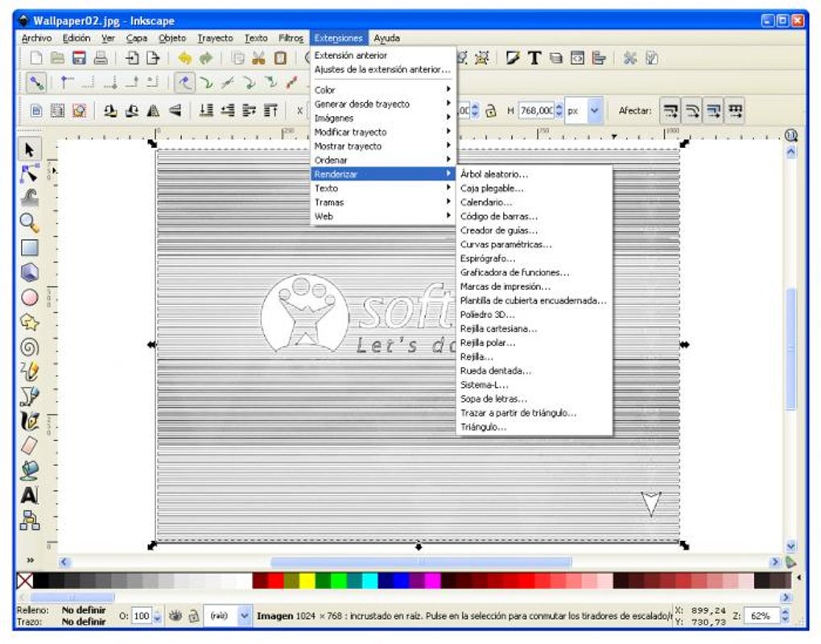Click the Open file folder icon
The image size is (821, 644).
click(57, 58)
